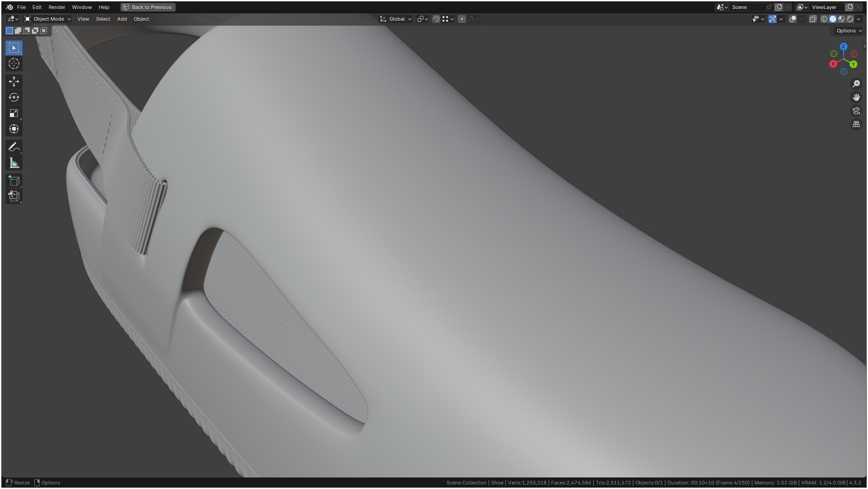Activate the Add Cube tool

14,181
